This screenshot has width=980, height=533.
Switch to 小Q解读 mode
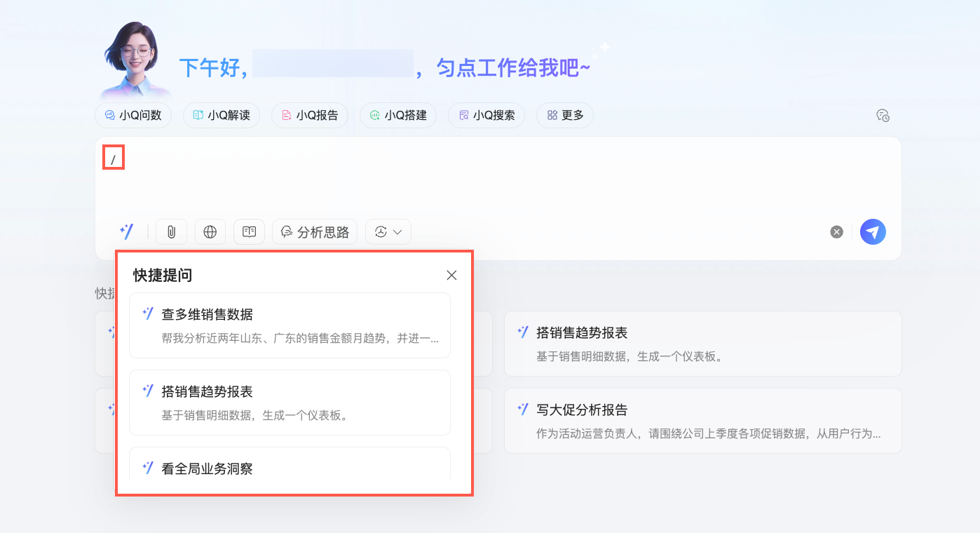click(x=222, y=115)
